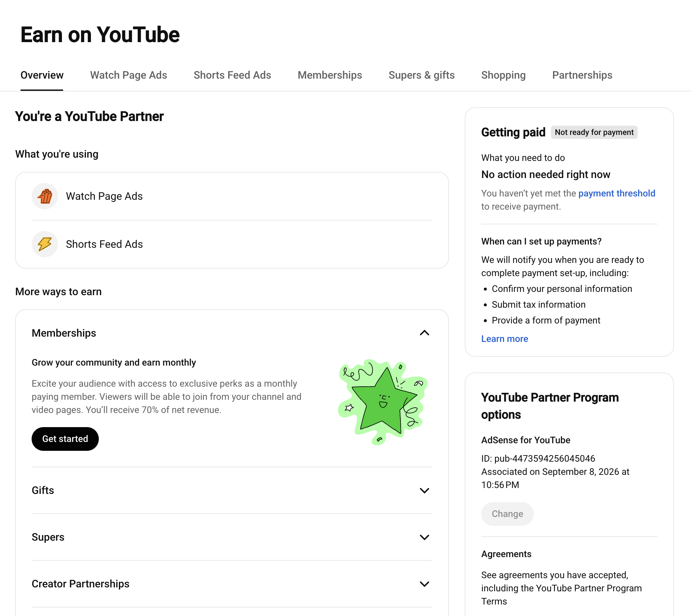The height and width of the screenshot is (616, 691).
Task: Switch to the Partnerships tab
Action: [582, 75]
